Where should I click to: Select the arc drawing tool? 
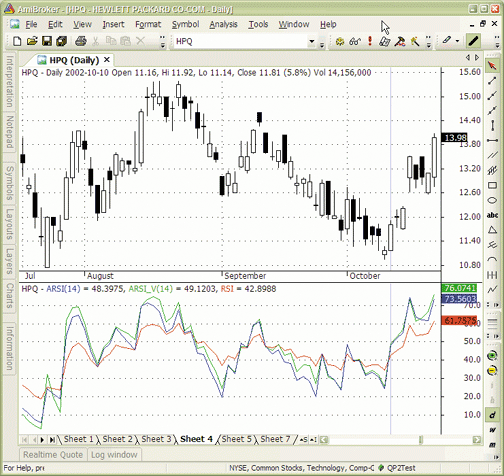[x=492, y=259]
